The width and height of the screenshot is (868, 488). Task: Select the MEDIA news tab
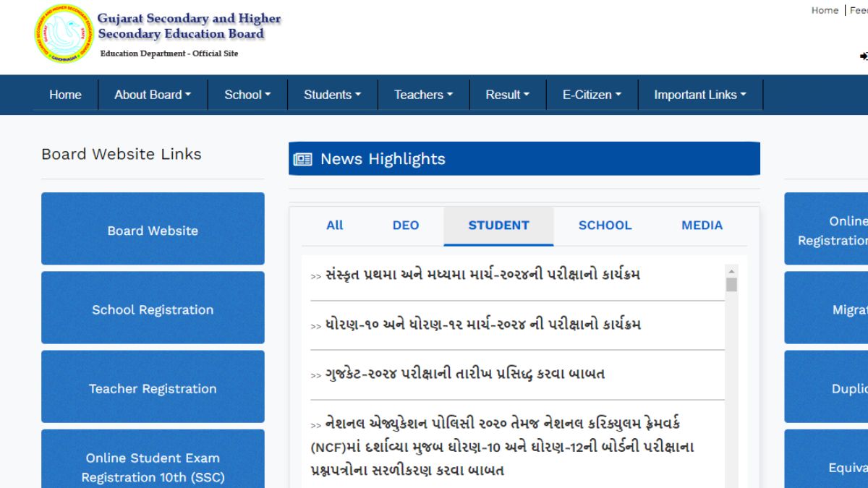pyautogui.click(x=701, y=226)
